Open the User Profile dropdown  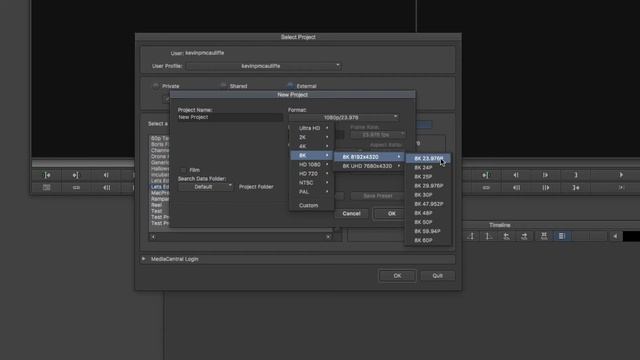(264, 66)
